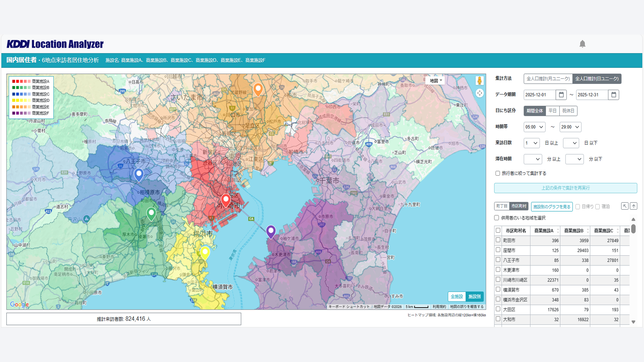
Task: Click the purple facility F map pin
Action: pyautogui.click(x=271, y=231)
